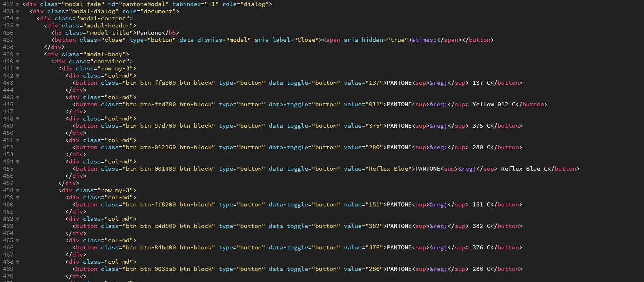644x282 pixels.
Task: Click the class name btn-0033a0
Action: [x=158, y=269]
